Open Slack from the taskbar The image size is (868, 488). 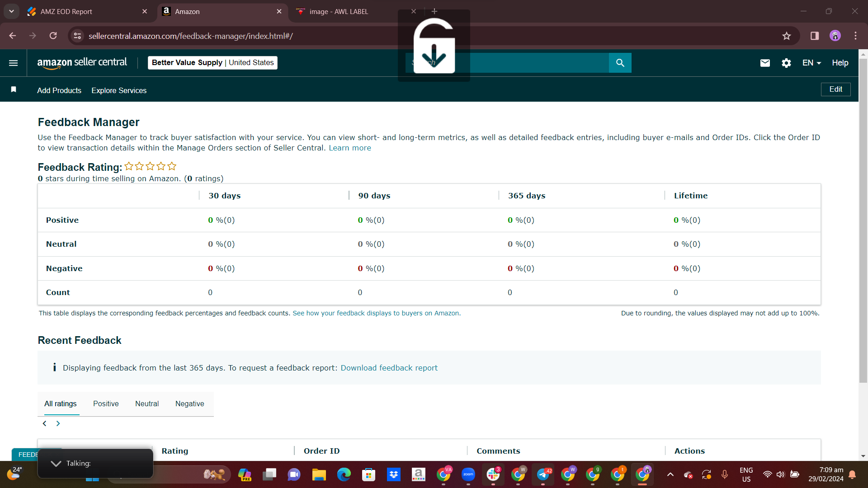[493, 474]
